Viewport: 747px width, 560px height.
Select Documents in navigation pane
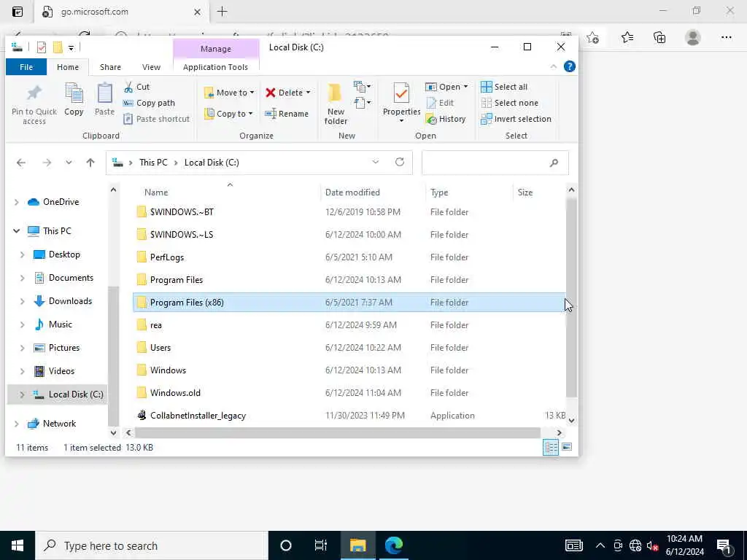point(71,278)
